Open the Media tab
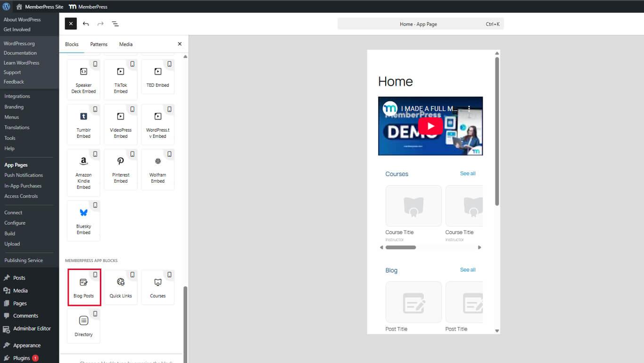The image size is (644, 363). coord(125,44)
